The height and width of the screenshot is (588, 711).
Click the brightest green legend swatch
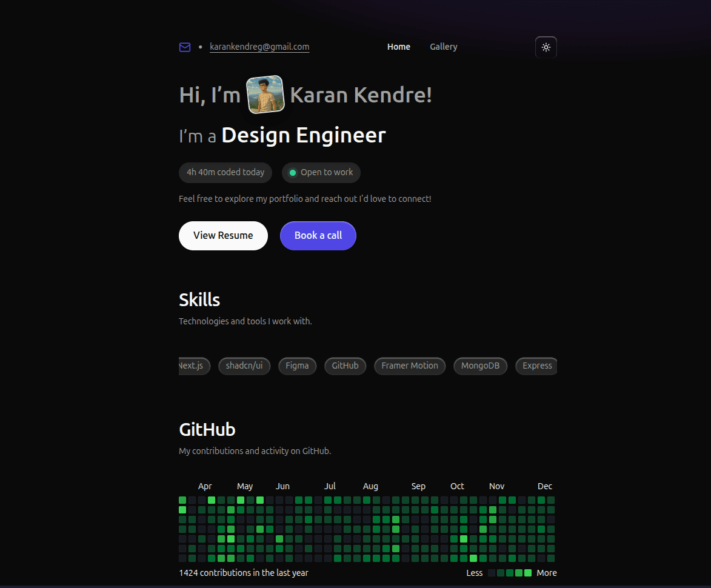pos(528,573)
